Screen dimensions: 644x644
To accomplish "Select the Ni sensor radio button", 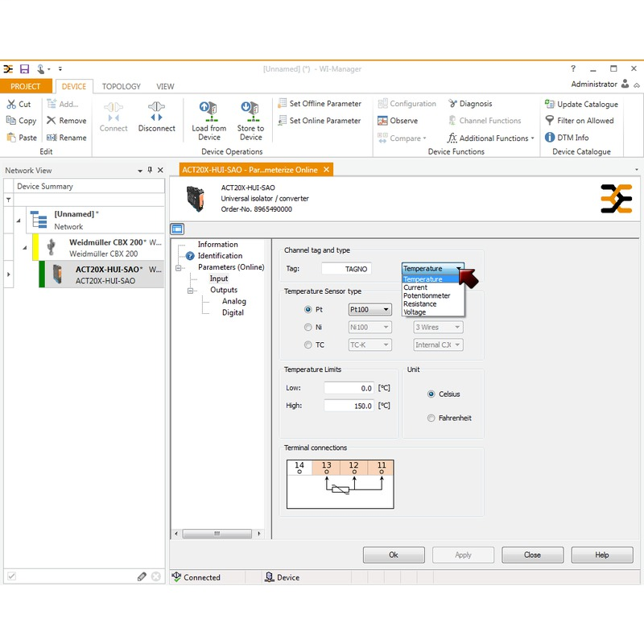I will coord(308,327).
